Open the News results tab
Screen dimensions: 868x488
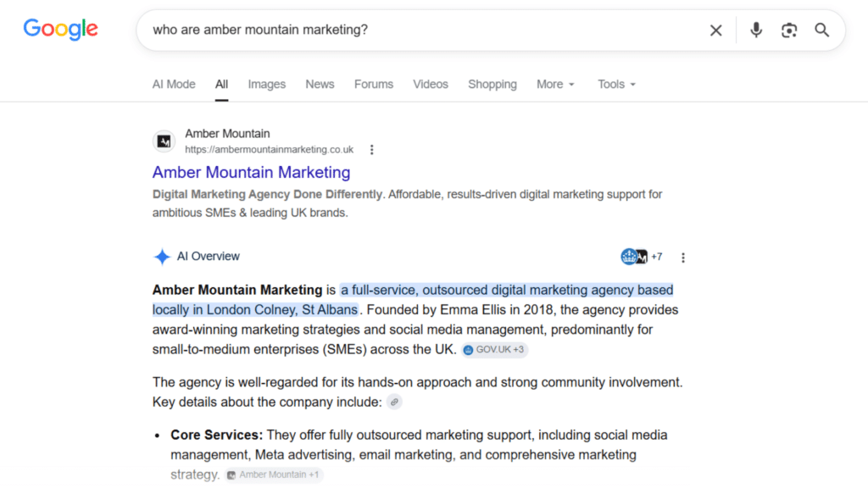coord(320,84)
